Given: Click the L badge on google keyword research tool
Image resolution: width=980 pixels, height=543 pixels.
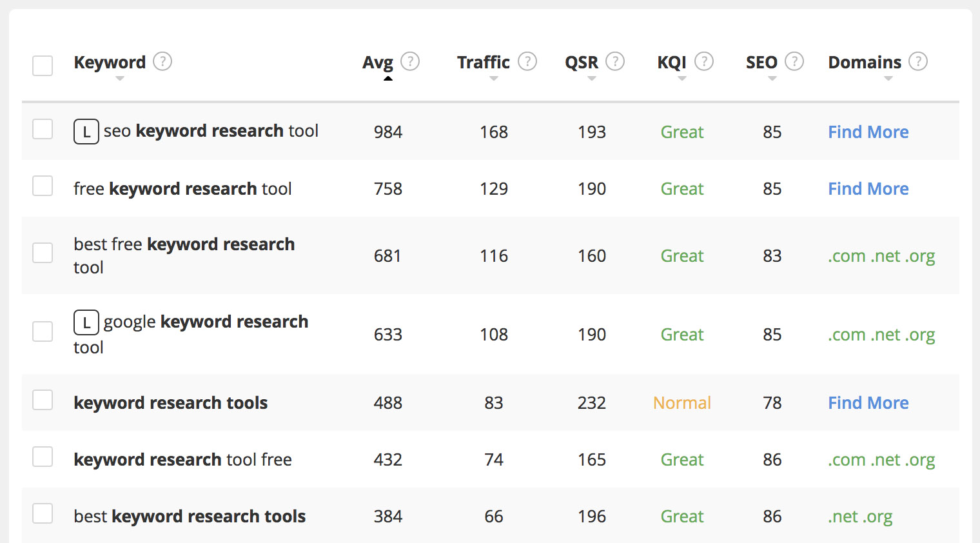Looking at the screenshot, I should pyautogui.click(x=86, y=322).
